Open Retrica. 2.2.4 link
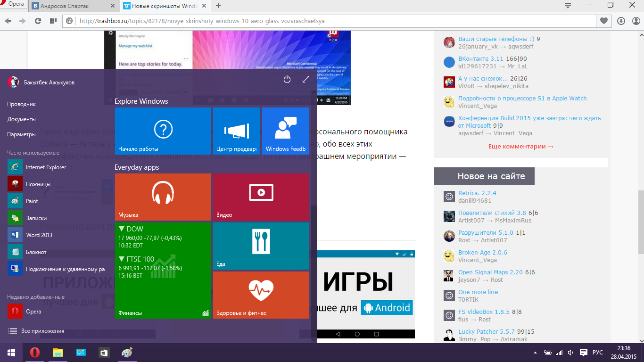This screenshot has width=644, height=362. [x=477, y=193]
